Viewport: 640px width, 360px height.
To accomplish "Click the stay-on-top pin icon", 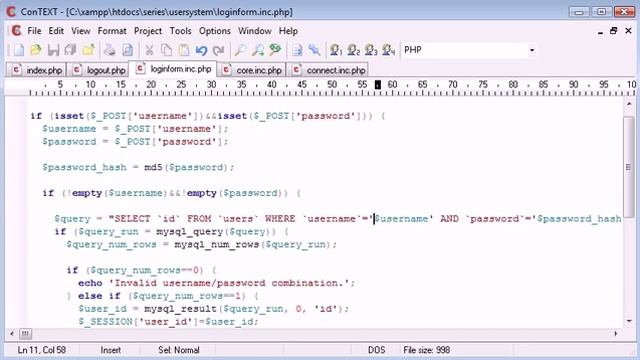I will tap(314, 50).
